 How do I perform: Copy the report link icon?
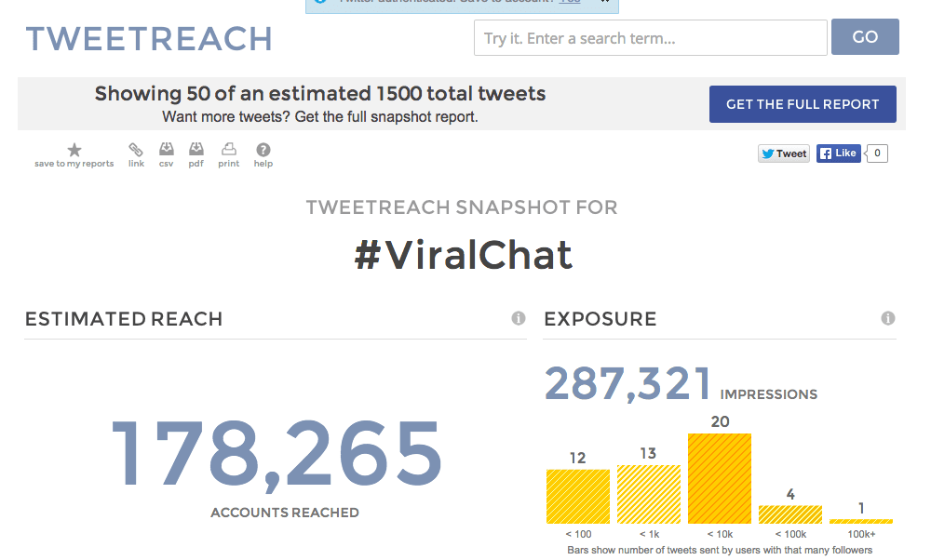tap(136, 150)
